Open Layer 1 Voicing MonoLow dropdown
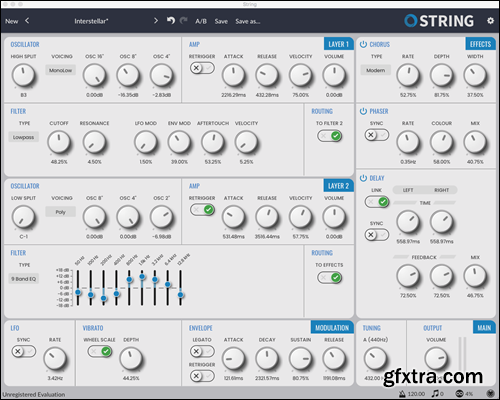500x400 pixels. pyautogui.click(x=61, y=70)
